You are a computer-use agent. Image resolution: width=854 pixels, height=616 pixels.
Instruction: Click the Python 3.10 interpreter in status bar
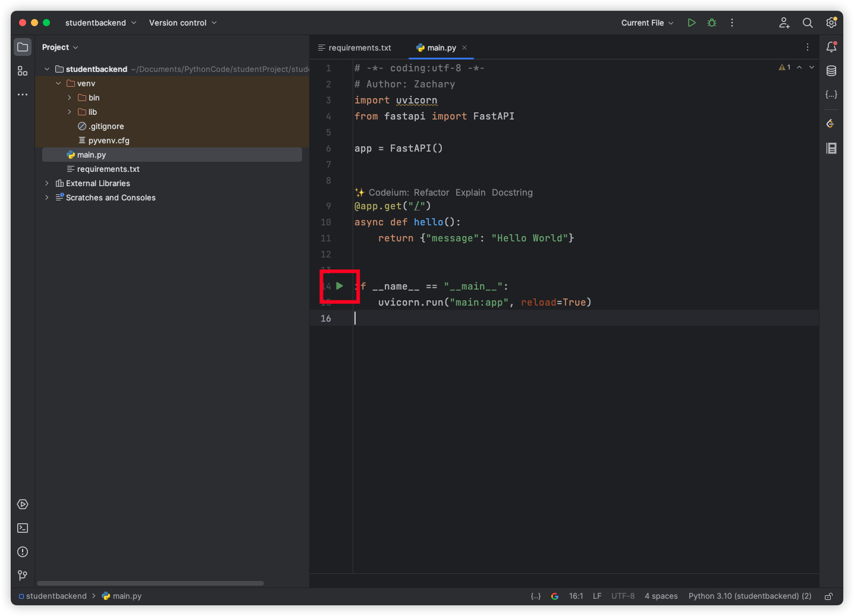[749, 596]
